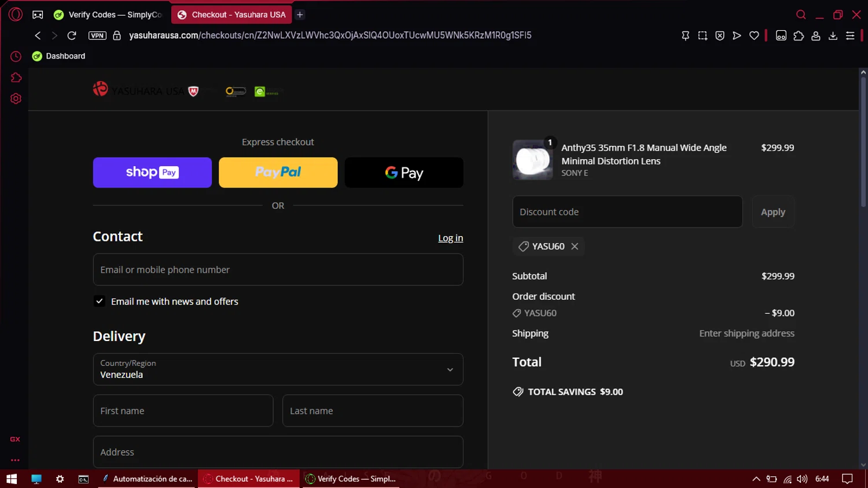
Task: Open extensions cube in sidebar
Action: (16, 78)
